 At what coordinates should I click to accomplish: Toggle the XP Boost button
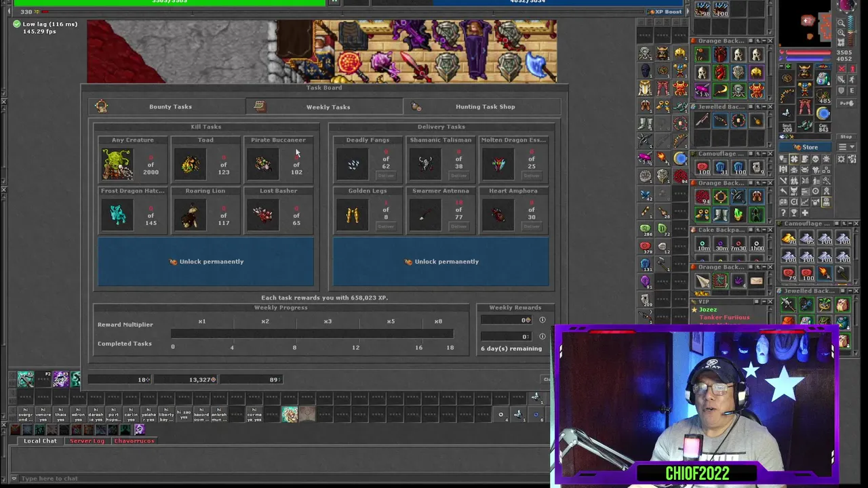(x=663, y=12)
